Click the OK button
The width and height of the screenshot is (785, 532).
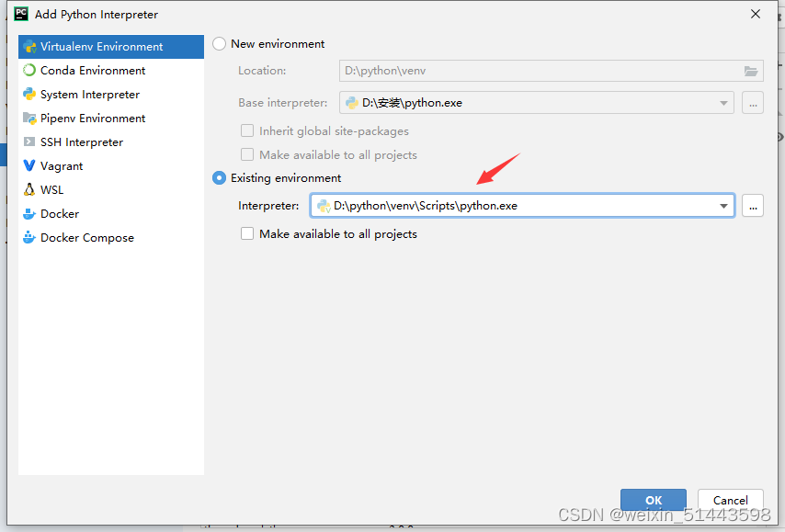[654, 500]
